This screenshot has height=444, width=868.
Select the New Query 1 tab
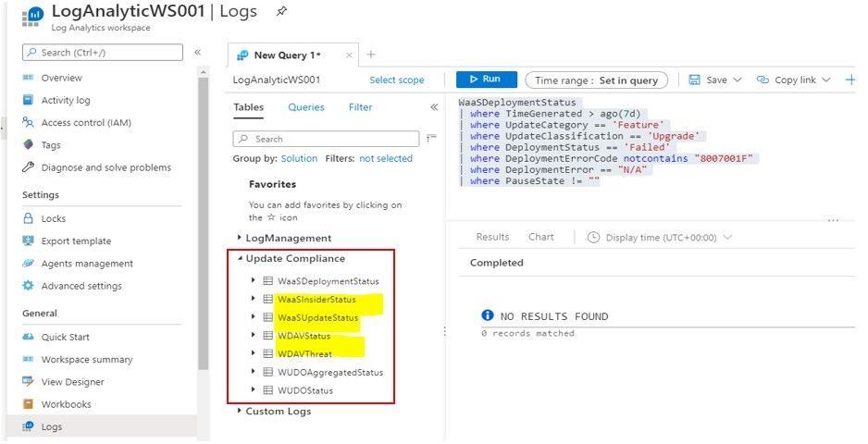click(287, 55)
